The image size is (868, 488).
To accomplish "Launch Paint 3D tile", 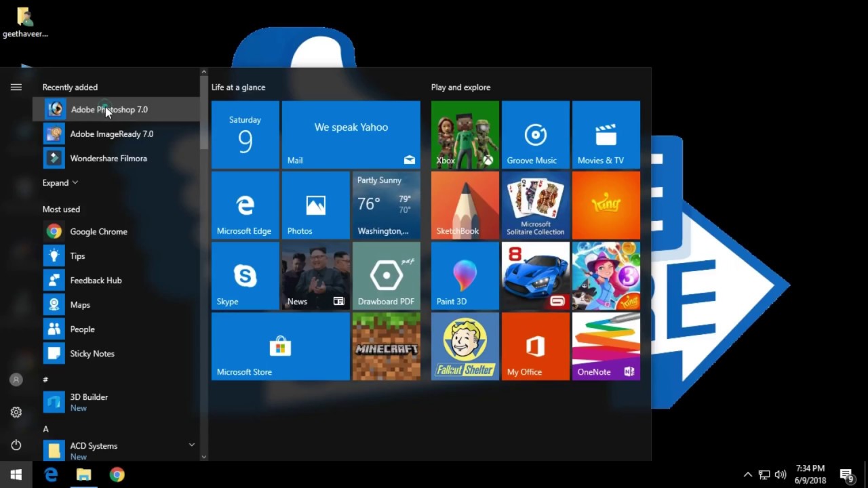I will pos(465,276).
